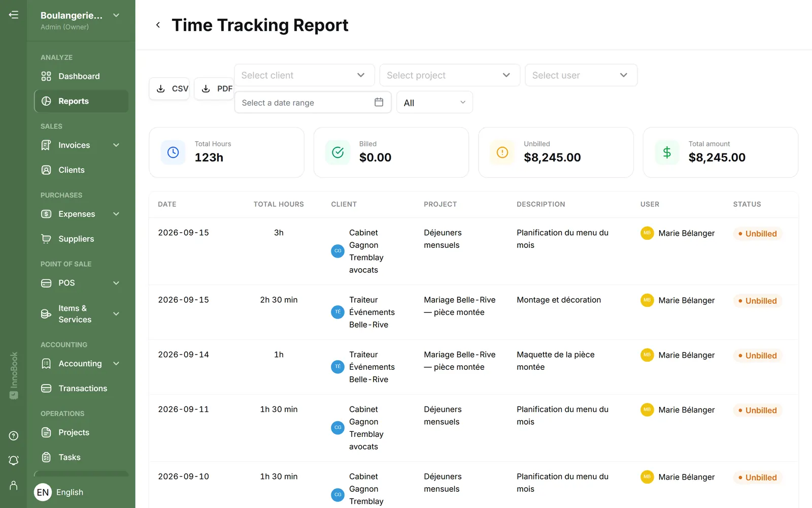Screen dimensions: 812x508
Task: Open Clients from the sidebar
Action: click(81, 170)
